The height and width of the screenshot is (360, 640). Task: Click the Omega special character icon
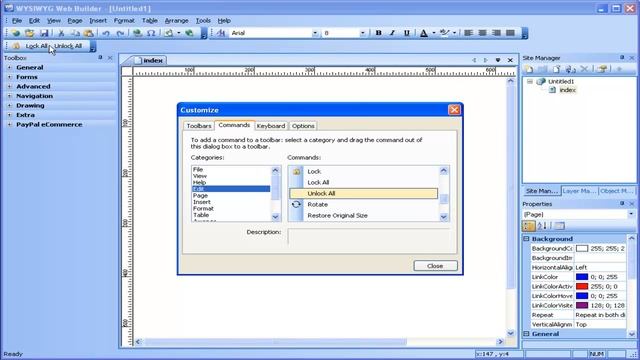tap(151, 33)
